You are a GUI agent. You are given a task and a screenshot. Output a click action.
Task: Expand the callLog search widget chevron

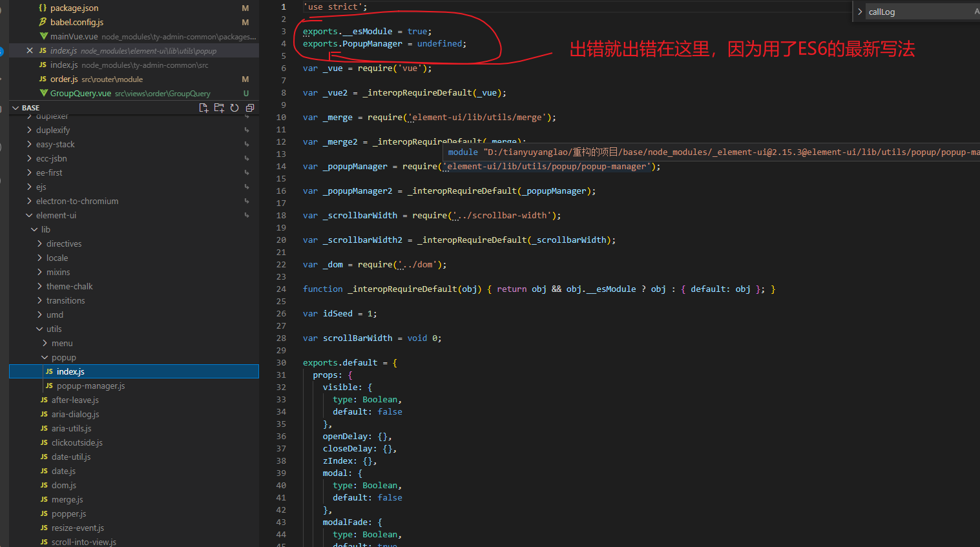pos(860,11)
